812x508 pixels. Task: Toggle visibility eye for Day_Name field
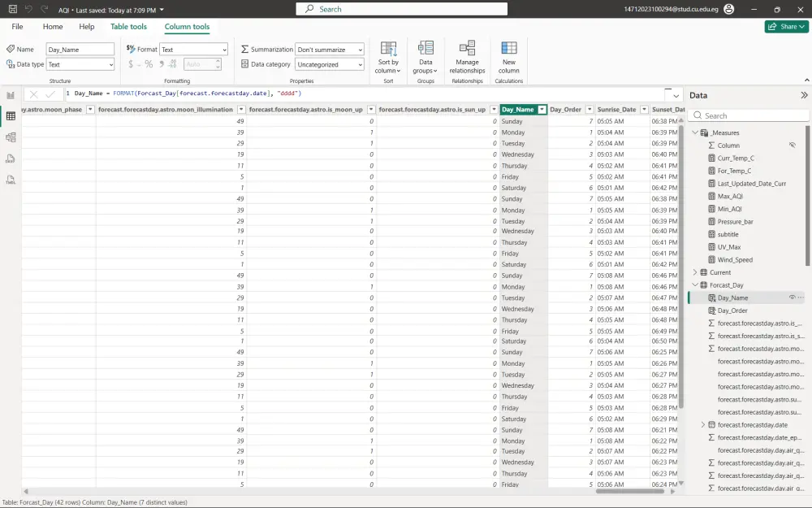792,297
